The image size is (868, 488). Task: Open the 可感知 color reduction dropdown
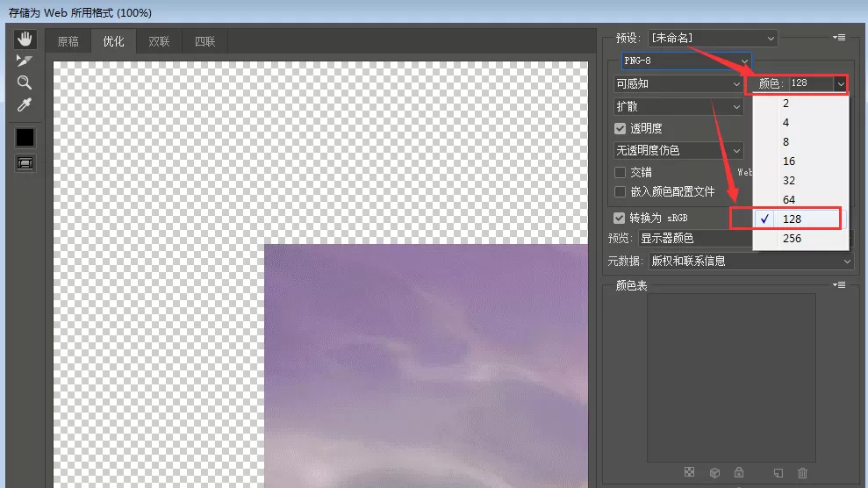click(x=678, y=83)
